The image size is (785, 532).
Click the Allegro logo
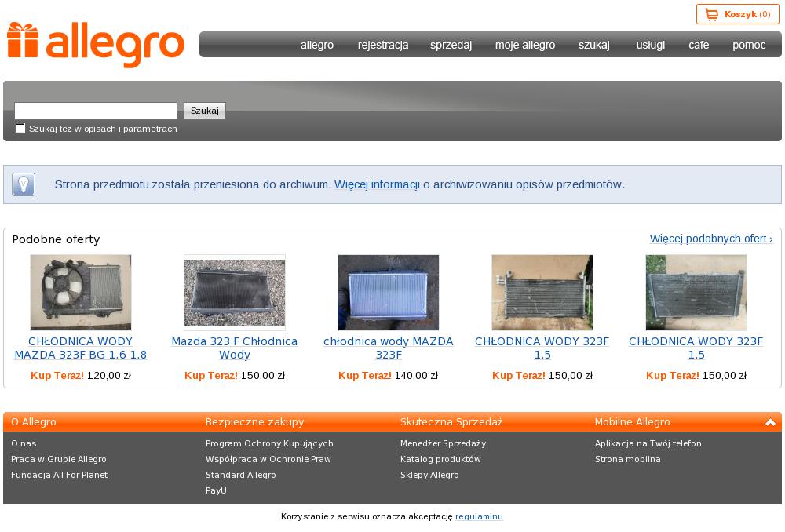coord(96,45)
